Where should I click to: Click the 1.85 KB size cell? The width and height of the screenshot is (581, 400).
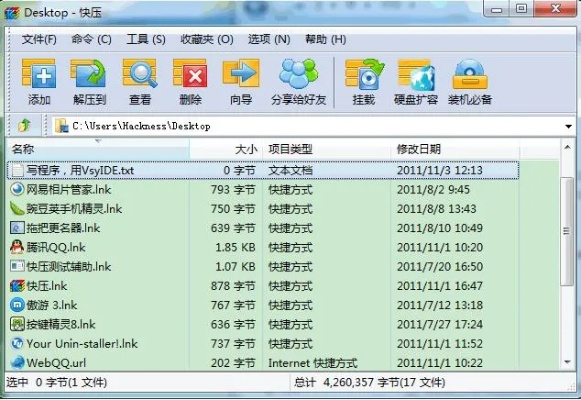pos(236,247)
